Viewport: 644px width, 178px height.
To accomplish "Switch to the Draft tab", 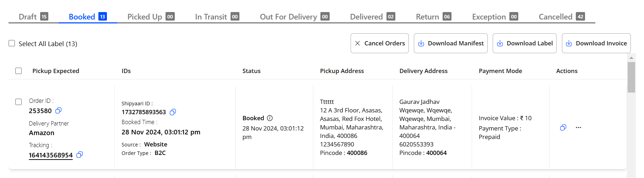I will [33, 17].
